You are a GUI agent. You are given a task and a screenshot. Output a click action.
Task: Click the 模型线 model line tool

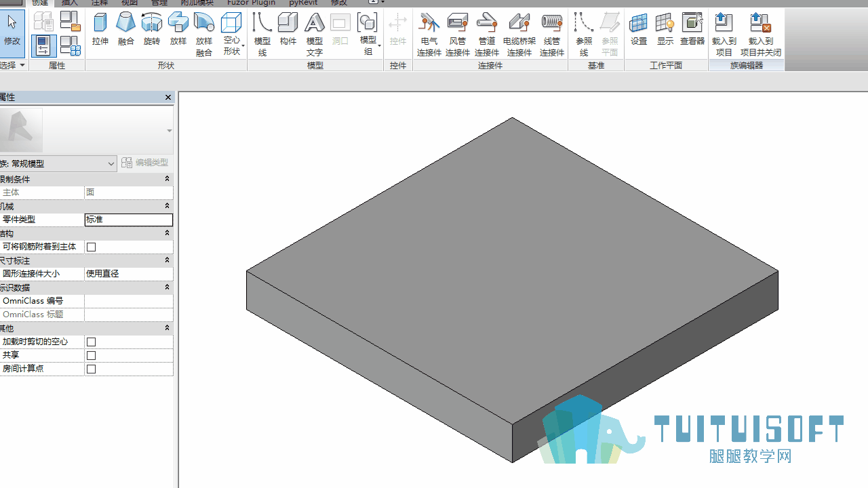(x=262, y=34)
